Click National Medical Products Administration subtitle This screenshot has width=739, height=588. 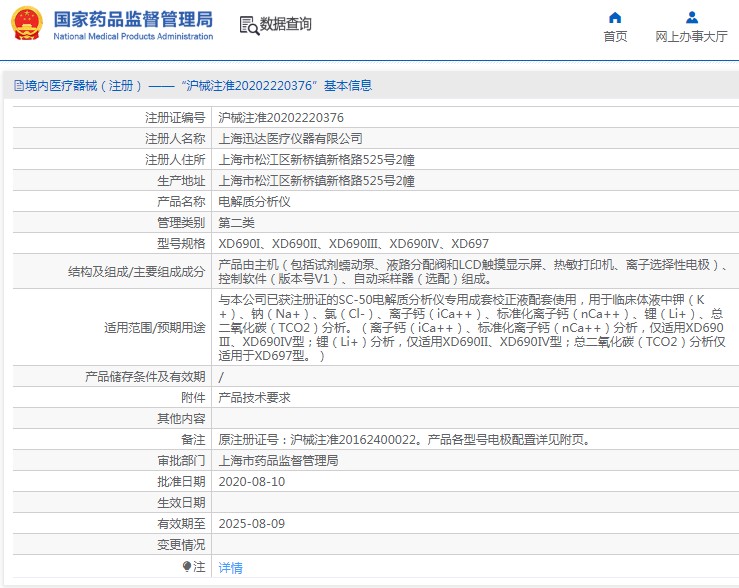(133, 36)
